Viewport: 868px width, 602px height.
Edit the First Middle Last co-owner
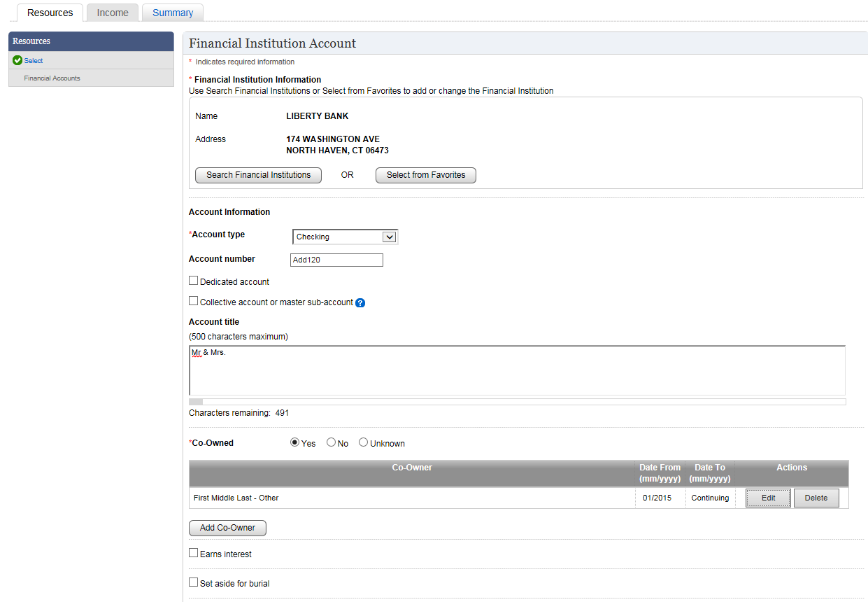pos(768,498)
